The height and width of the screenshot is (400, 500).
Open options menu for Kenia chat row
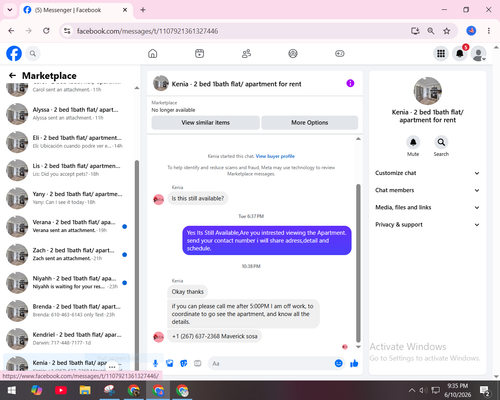(112, 367)
